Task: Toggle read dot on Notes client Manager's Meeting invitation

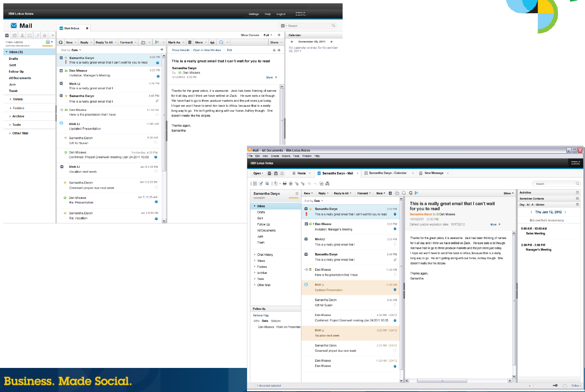Action: pyautogui.click(x=395, y=229)
